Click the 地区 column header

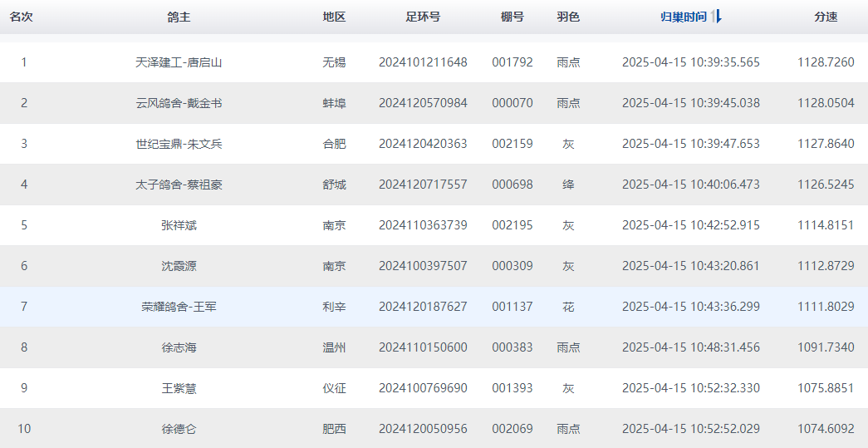tap(334, 17)
